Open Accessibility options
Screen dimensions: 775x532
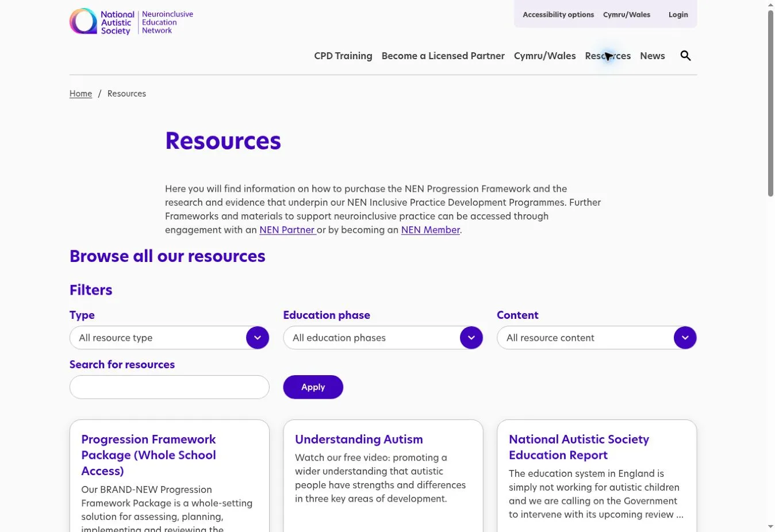tap(558, 14)
